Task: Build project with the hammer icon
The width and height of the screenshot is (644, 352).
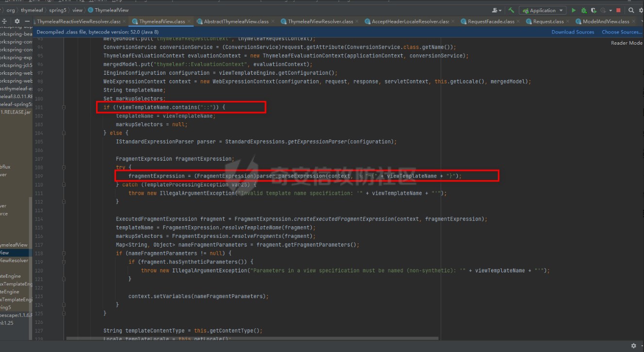Action: click(x=511, y=10)
